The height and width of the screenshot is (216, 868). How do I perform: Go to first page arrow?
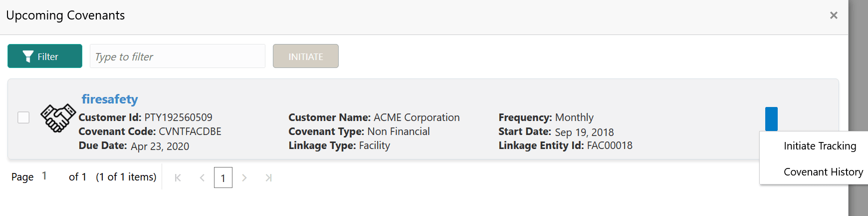[x=178, y=177]
